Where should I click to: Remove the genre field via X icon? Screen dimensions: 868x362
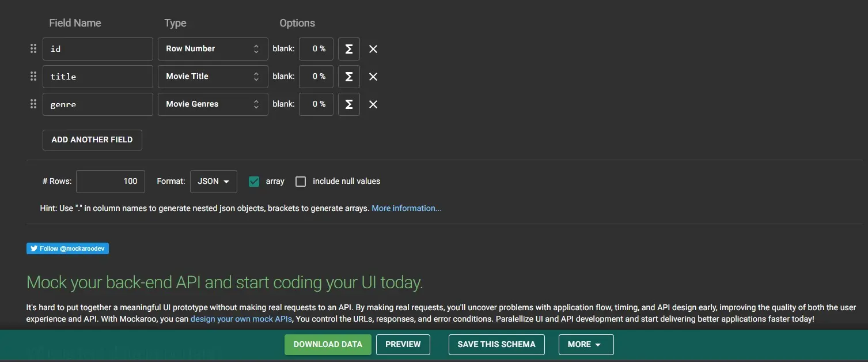click(373, 104)
